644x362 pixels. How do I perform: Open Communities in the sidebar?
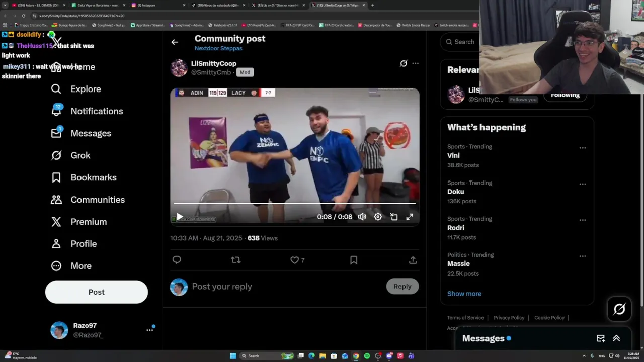click(88, 200)
